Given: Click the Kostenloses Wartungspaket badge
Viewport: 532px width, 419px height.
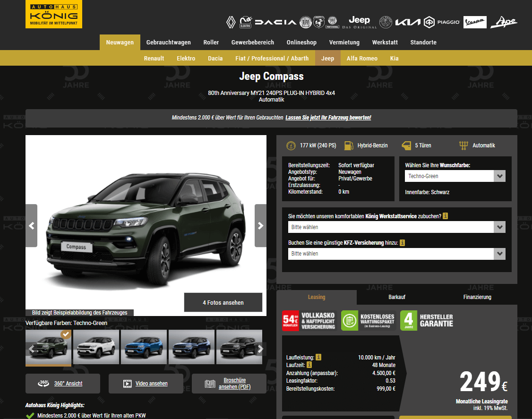Looking at the screenshot, I should (369, 321).
